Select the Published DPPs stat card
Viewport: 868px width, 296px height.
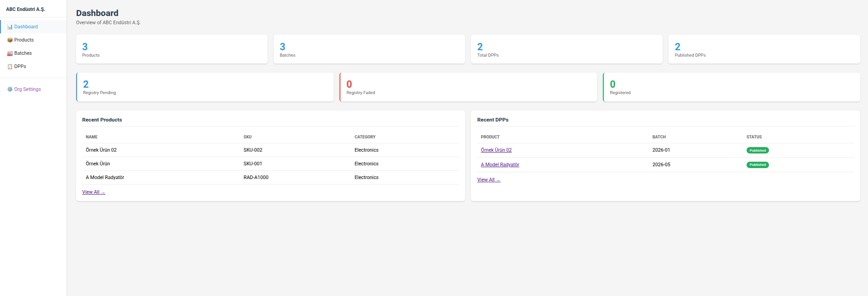764,49
